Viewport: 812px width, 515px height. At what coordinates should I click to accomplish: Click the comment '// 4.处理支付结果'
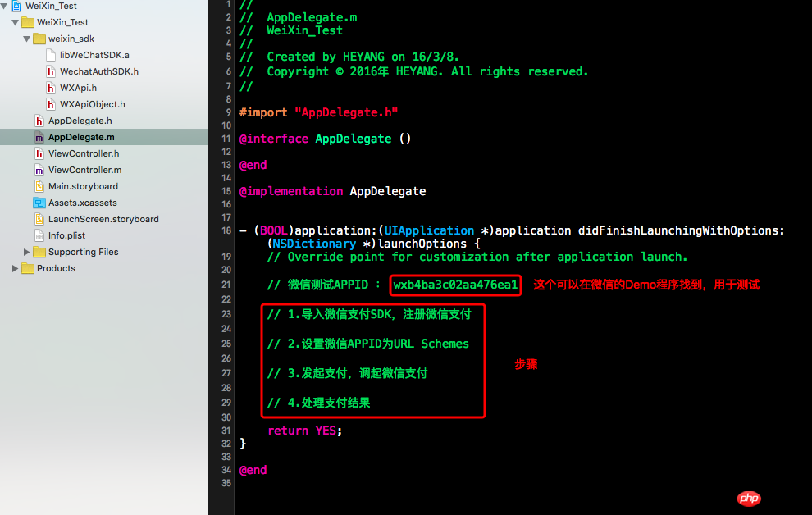click(319, 403)
